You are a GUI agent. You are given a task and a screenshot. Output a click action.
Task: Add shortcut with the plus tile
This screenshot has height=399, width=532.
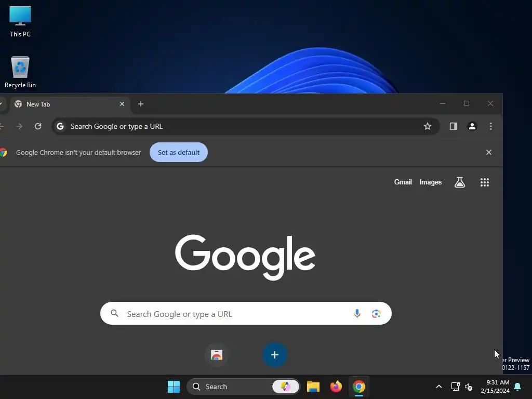click(x=275, y=355)
